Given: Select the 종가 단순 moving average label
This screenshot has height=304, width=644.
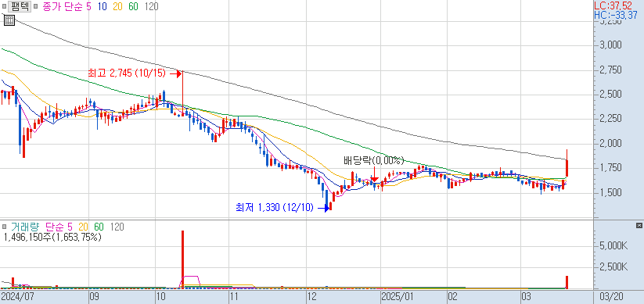Looking at the screenshot, I should (63, 6).
